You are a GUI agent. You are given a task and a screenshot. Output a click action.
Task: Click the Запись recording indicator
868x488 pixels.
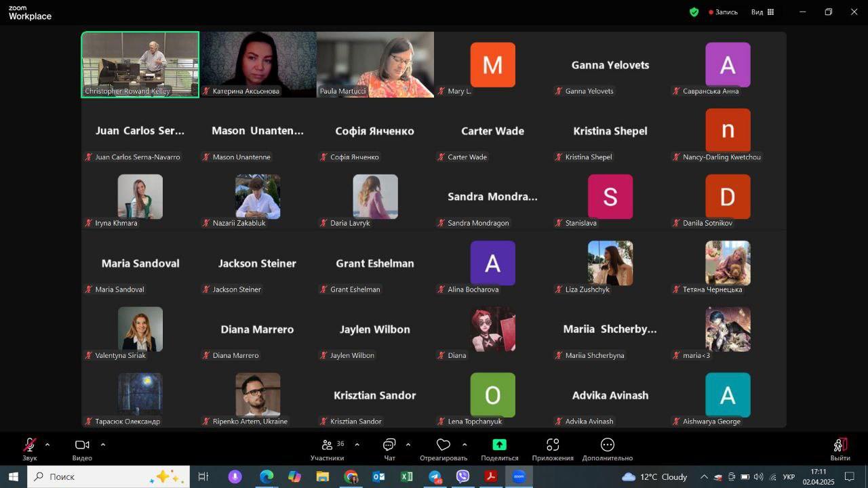tap(723, 12)
